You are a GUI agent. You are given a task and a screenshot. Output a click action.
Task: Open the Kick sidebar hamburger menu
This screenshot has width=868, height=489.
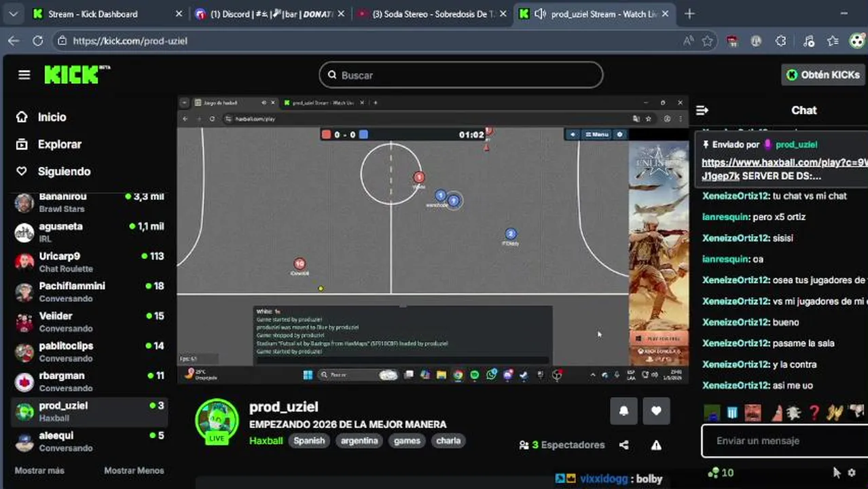[24, 75]
